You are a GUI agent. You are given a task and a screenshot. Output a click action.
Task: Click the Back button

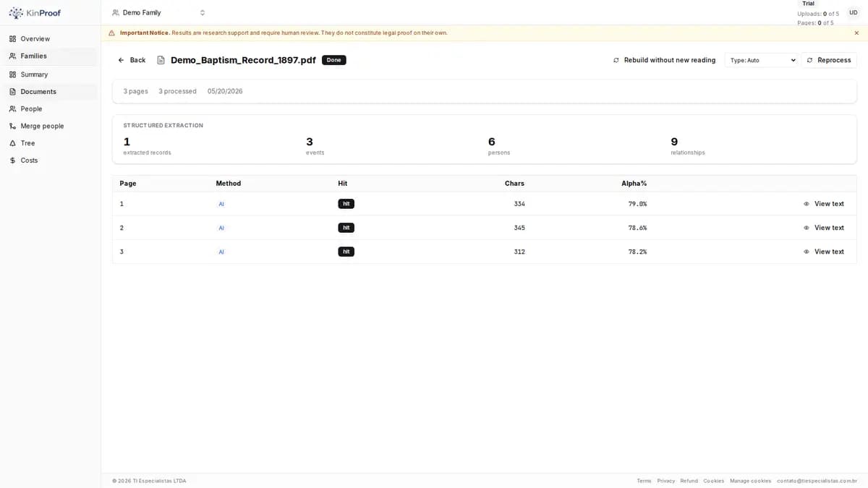click(x=132, y=60)
